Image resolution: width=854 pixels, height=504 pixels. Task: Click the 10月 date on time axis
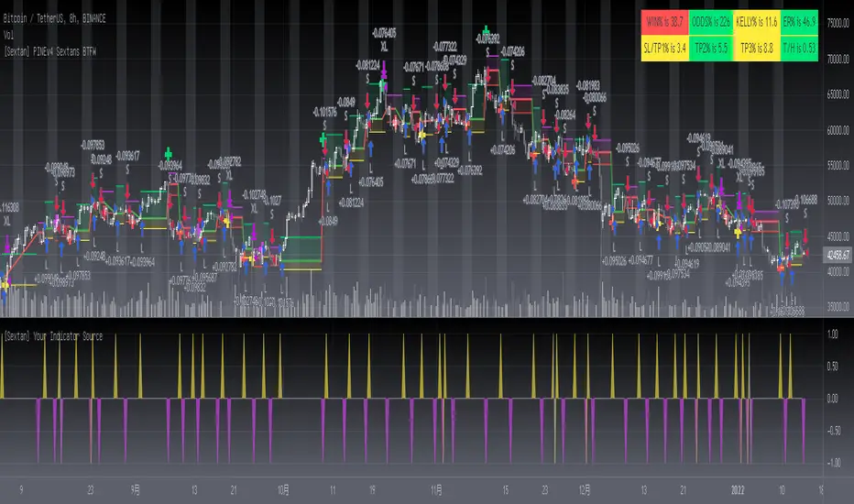click(x=283, y=490)
